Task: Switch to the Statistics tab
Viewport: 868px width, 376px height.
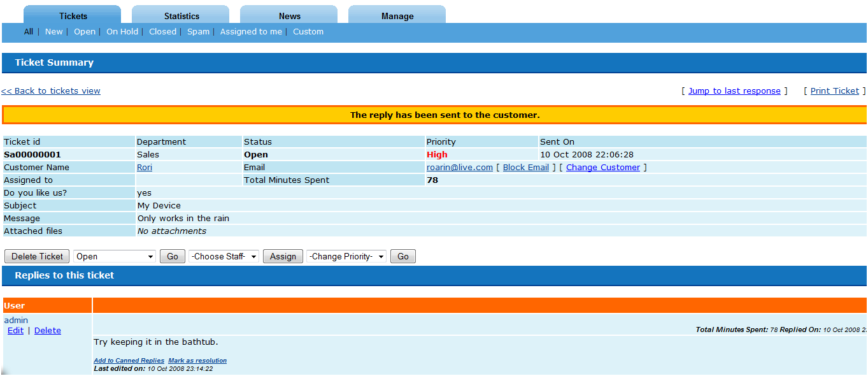Action: point(181,16)
